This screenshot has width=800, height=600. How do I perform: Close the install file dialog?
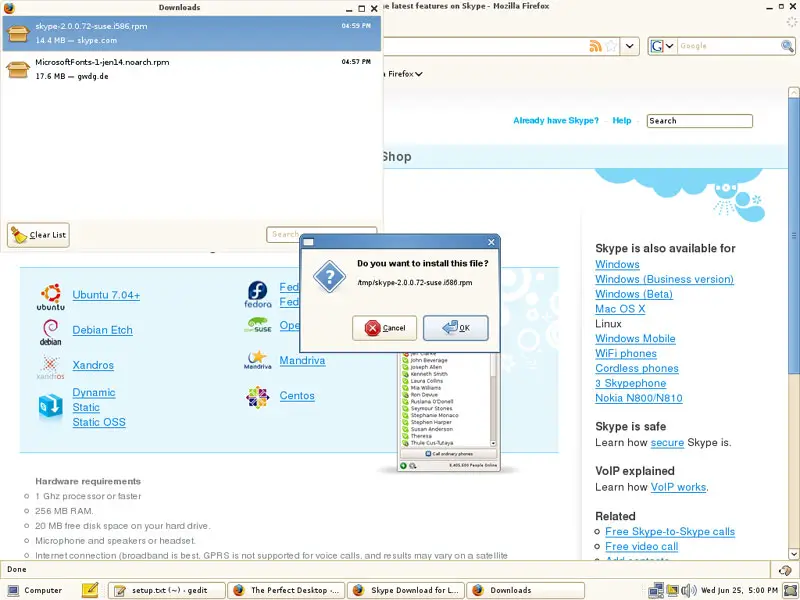pyautogui.click(x=491, y=242)
